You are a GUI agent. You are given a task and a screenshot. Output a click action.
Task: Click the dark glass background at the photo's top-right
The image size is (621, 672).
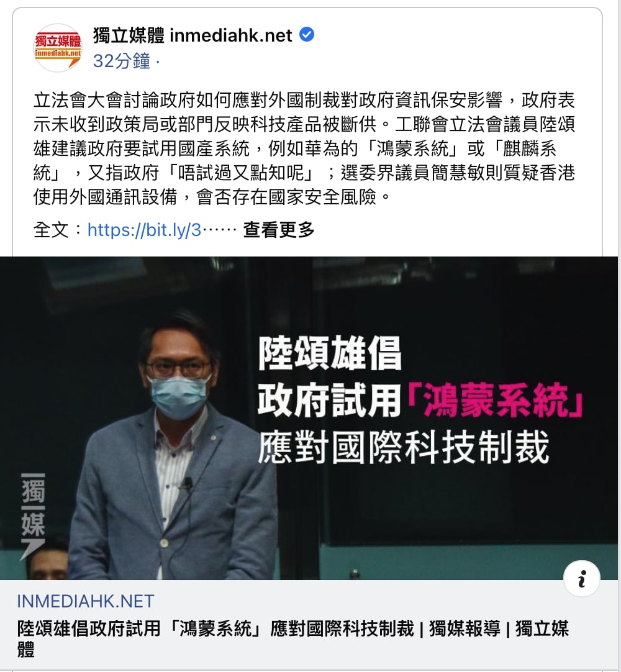coord(536,300)
